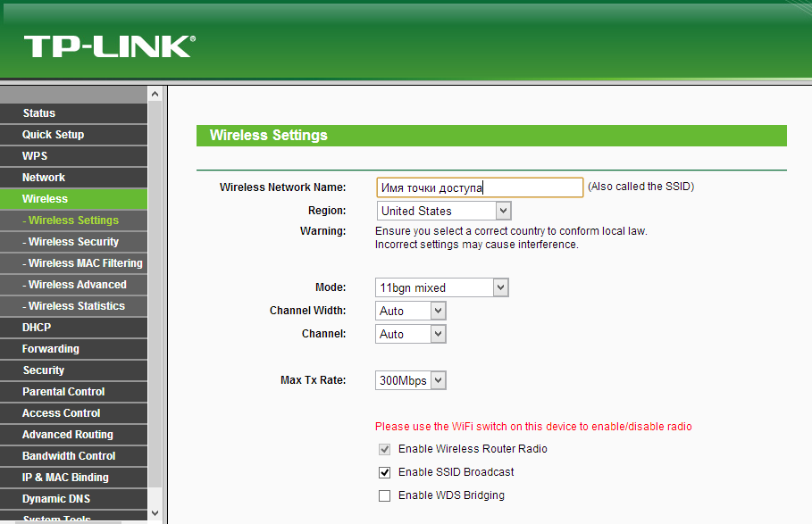Click the Enable Wireless Router Radio checkbox
The image size is (812, 524).
[x=385, y=449]
